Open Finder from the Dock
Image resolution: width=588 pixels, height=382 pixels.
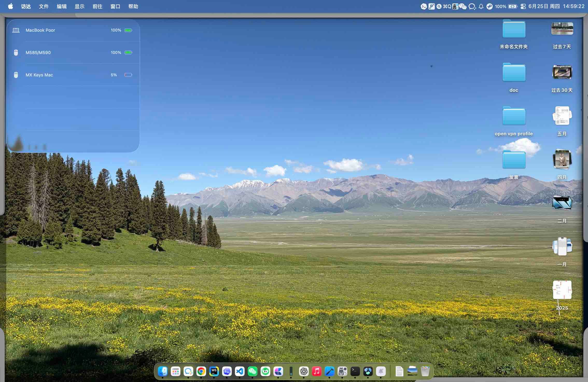click(x=163, y=371)
